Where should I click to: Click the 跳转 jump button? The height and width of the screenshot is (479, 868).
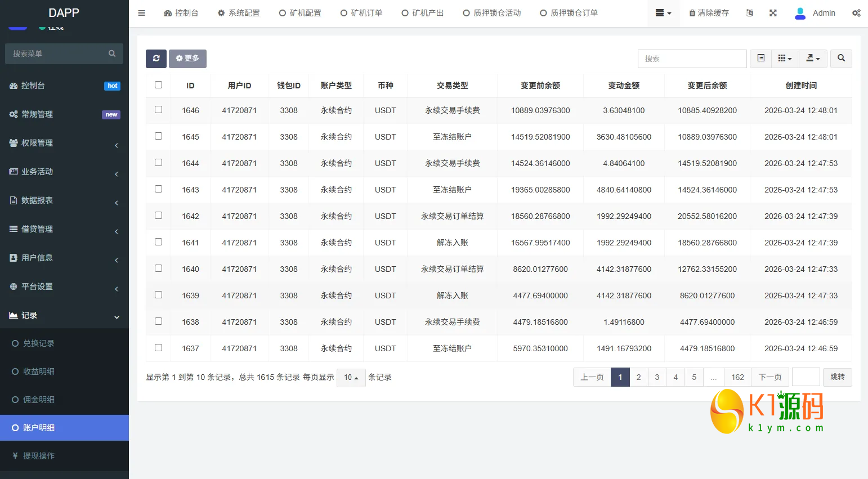click(x=838, y=377)
